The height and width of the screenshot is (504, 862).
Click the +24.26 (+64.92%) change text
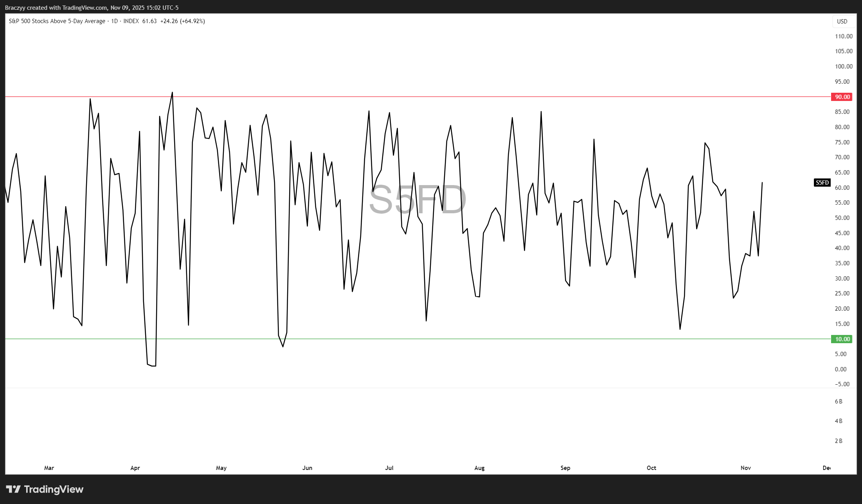point(182,21)
